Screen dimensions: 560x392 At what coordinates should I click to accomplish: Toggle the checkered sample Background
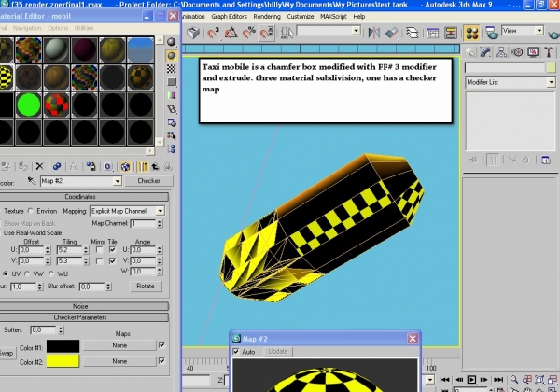[x=172, y=68]
